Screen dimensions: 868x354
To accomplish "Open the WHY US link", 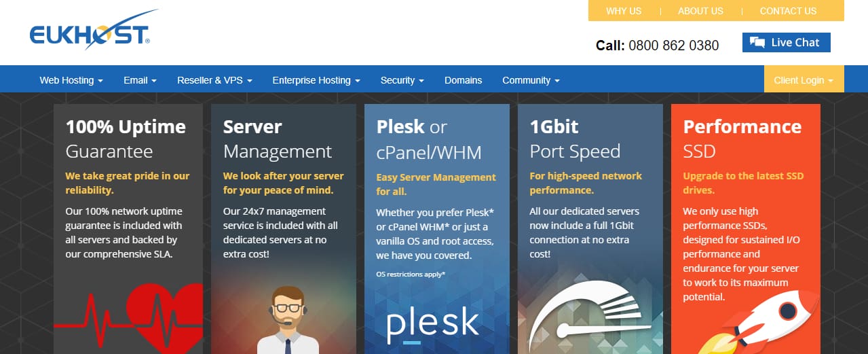I will (x=624, y=11).
